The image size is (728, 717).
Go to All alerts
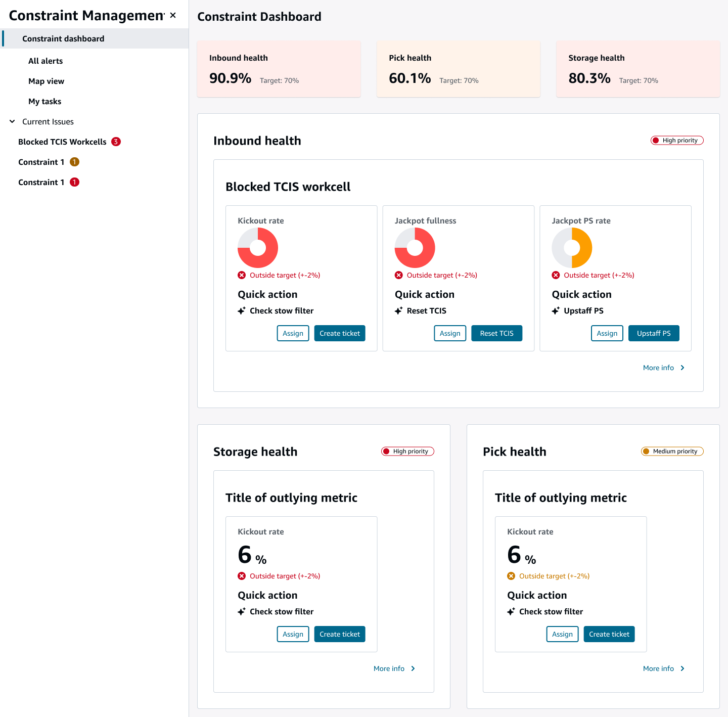(45, 61)
